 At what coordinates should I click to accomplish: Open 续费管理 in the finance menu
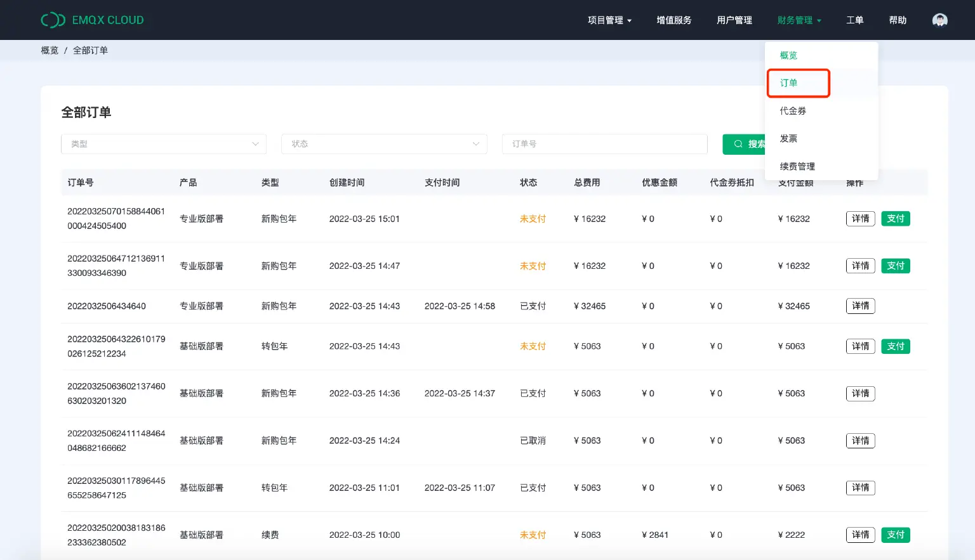(797, 166)
